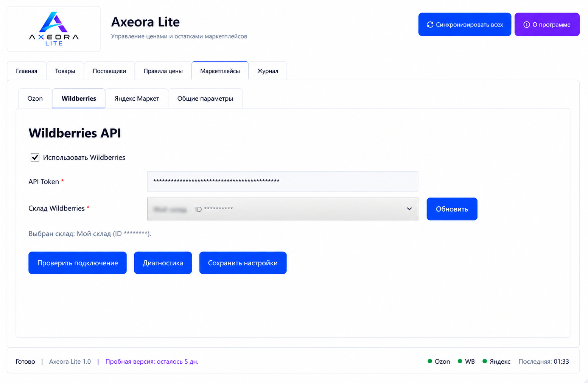
Task: Open the Ozon settings subtab
Action: tap(35, 98)
